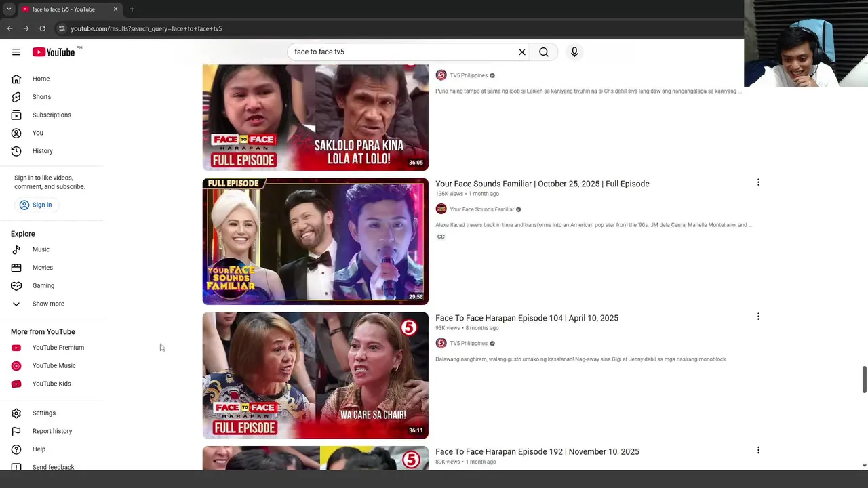Click the 36:11 duration badge
Viewport: 868px width, 488px height.
416,430
